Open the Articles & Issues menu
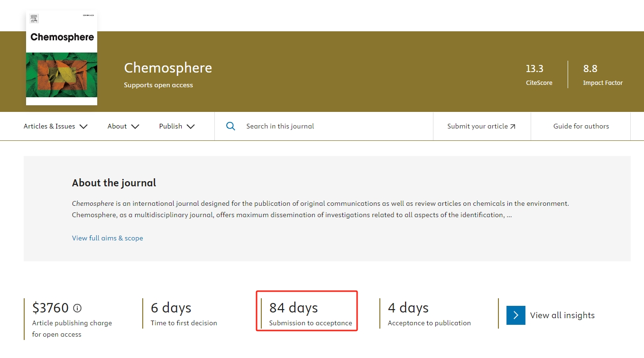This screenshot has height=358, width=644. click(56, 126)
